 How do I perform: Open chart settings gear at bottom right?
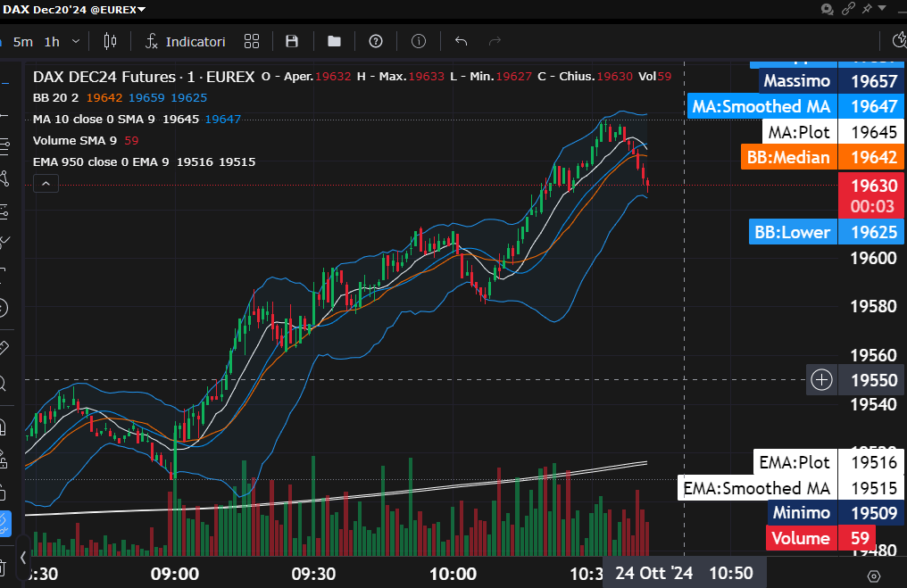pos(874,576)
